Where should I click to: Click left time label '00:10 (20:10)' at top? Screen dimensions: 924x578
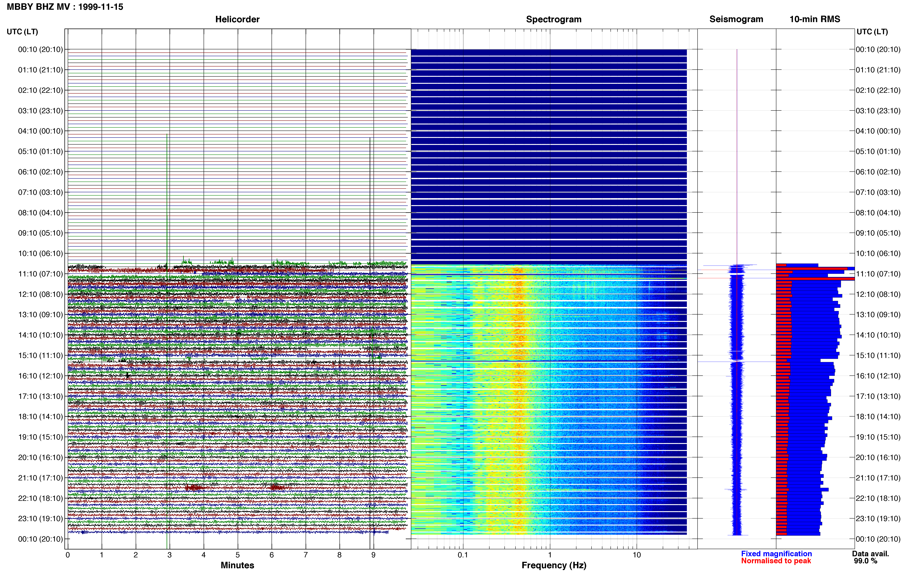pyautogui.click(x=41, y=49)
